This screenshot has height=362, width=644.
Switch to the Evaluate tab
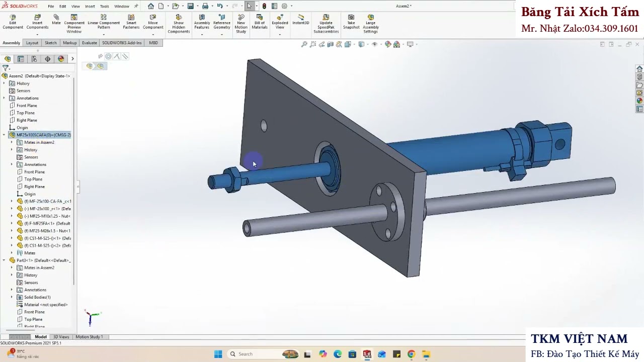point(90,43)
